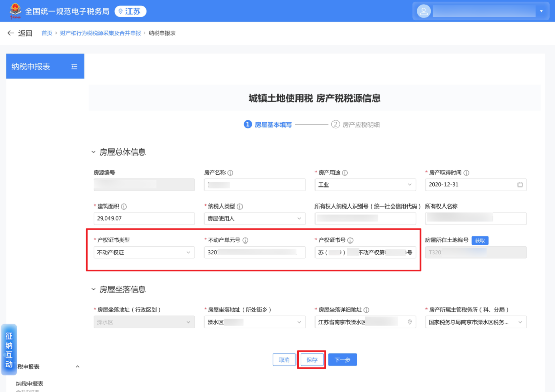
Task: Click the 获取 button for land number
Action: click(480, 240)
